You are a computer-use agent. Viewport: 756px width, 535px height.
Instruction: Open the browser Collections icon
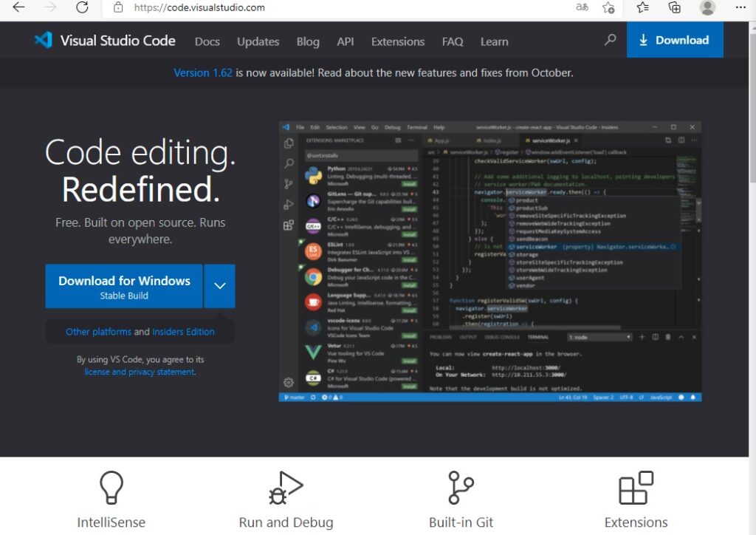674,7
